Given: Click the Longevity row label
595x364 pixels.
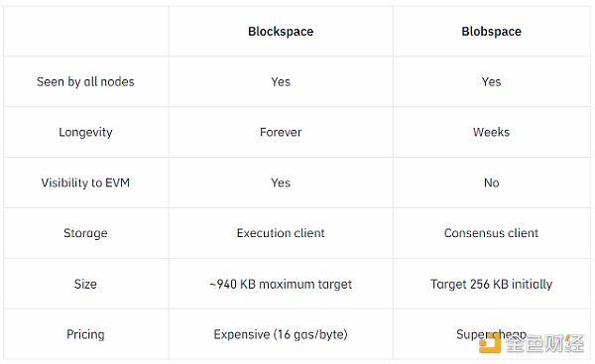Looking at the screenshot, I should tap(85, 132).
